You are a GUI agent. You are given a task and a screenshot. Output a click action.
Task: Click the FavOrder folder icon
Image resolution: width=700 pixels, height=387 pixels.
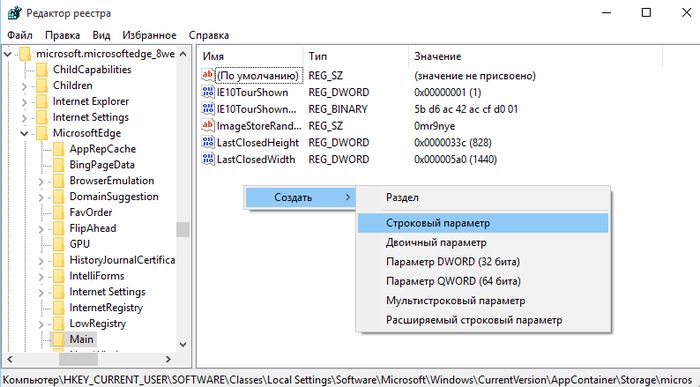(58, 212)
